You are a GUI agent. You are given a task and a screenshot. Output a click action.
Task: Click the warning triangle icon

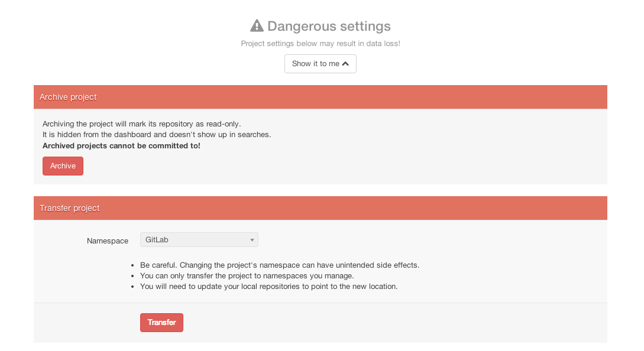(257, 26)
